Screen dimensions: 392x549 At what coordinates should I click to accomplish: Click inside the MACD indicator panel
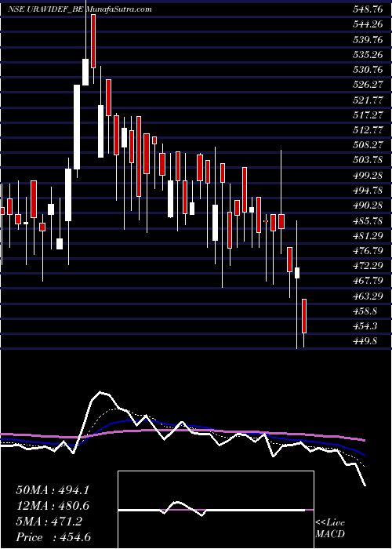pyautogui.click(x=216, y=510)
